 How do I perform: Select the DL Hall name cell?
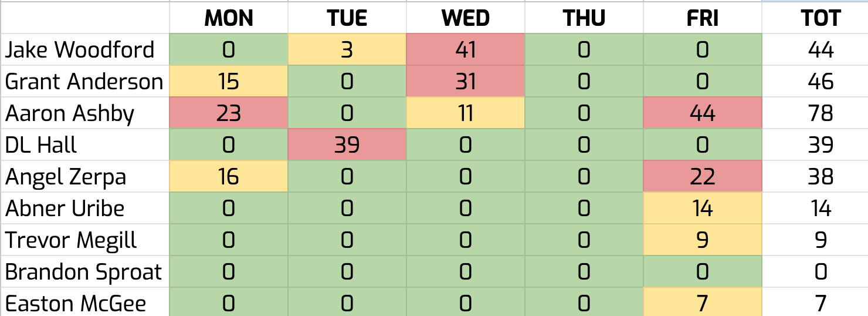(41, 145)
